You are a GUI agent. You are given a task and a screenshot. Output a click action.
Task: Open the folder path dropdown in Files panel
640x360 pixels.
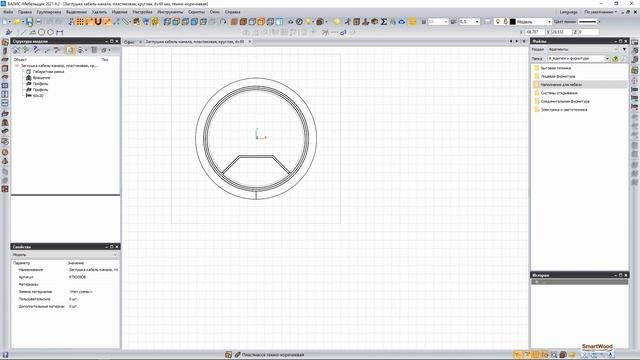tap(607, 59)
